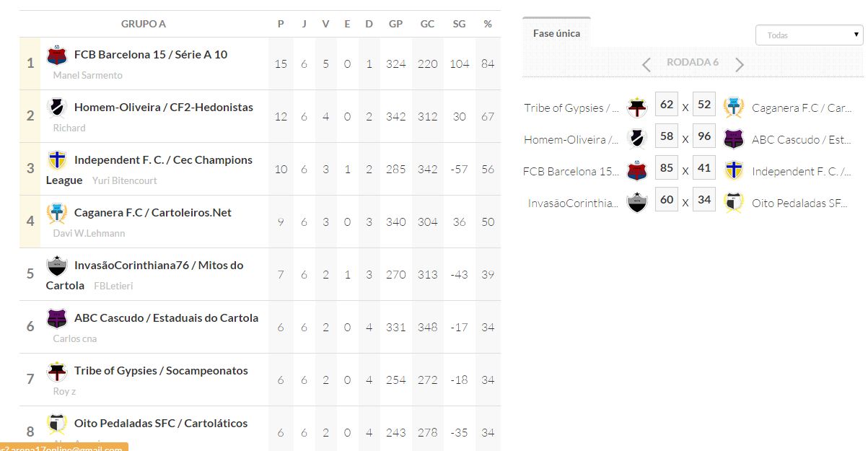Click Oito Pedaladas SFC crest in standings
This screenshot has height=451, width=868.
coord(57,424)
